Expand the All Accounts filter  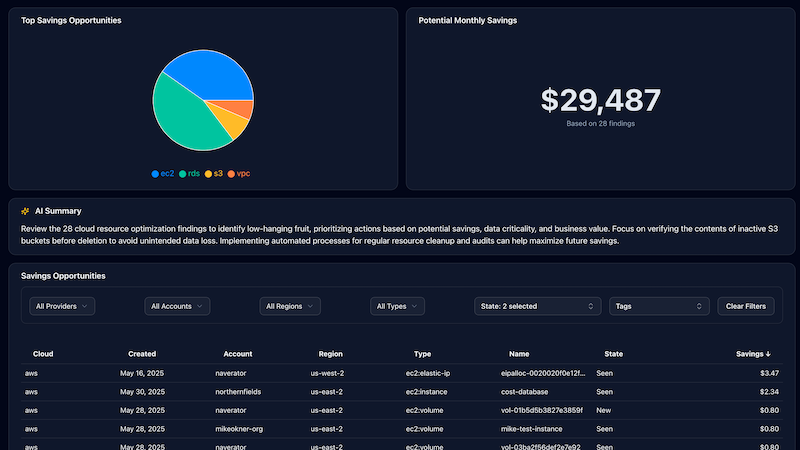point(177,306)
